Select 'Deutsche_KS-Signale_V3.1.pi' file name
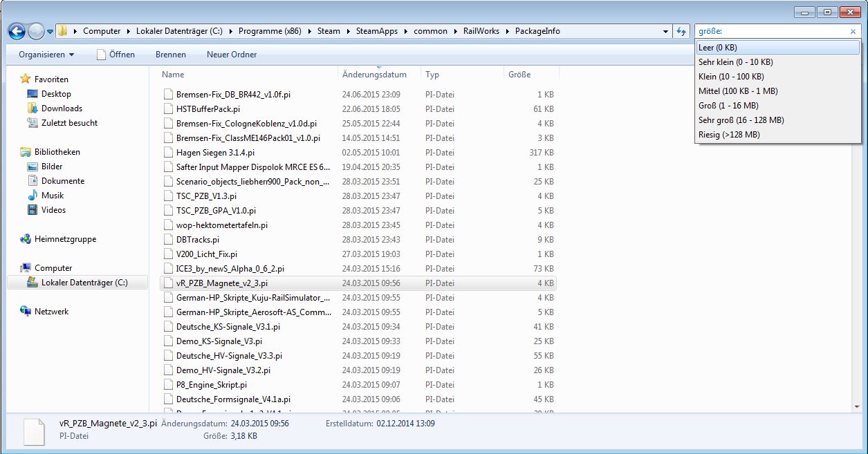The width and height of the screenshot is (868, 454). pyautogui.click(x=228, y=327)
